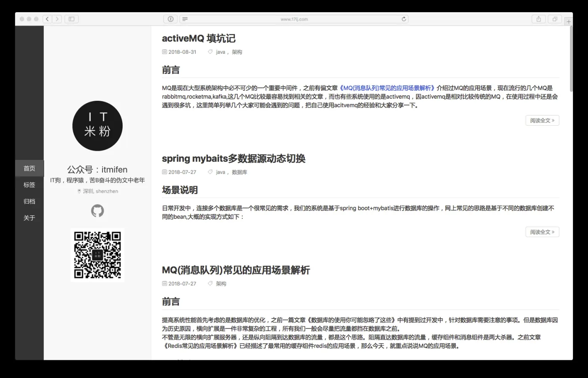Show Reader view icon in address bar
The height and width of the screenshot is (378, 588).
tap(185, 19)
